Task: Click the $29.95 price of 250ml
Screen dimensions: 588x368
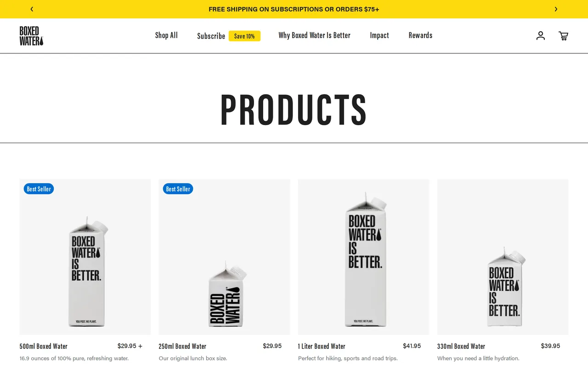Action: [272, 346]
